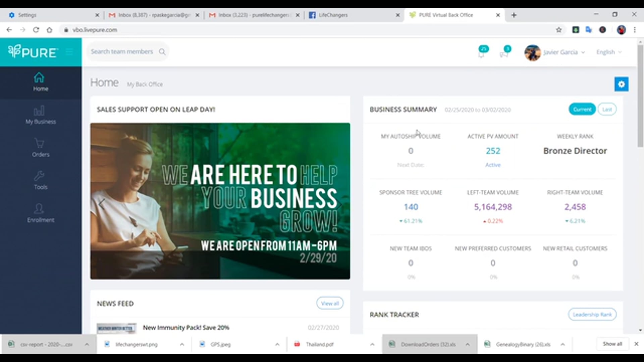
Task: Expand options for GenealogyBinary xls download
Action: (x=562, y=344)
